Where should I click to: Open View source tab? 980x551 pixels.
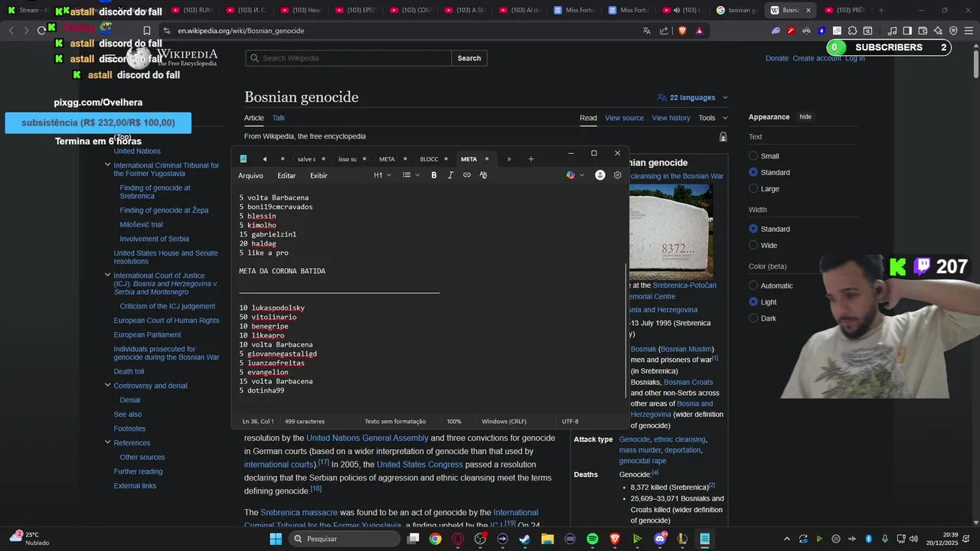pyautogui.click(x=624, y=118)
